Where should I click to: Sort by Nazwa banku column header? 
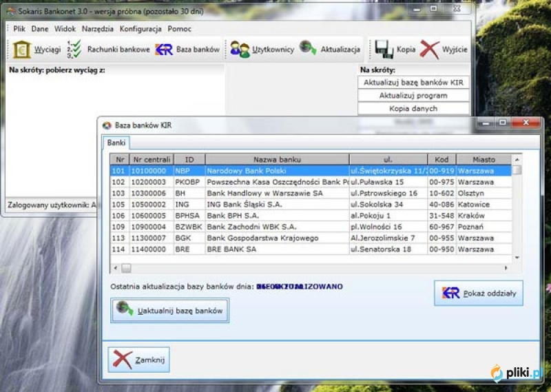click(278, 159)
